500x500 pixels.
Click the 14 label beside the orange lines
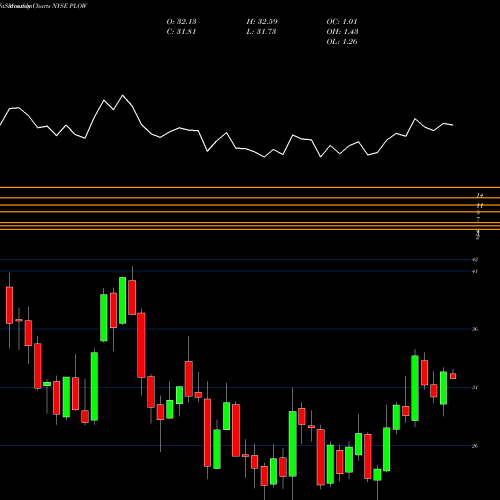[x=480, y=195]
